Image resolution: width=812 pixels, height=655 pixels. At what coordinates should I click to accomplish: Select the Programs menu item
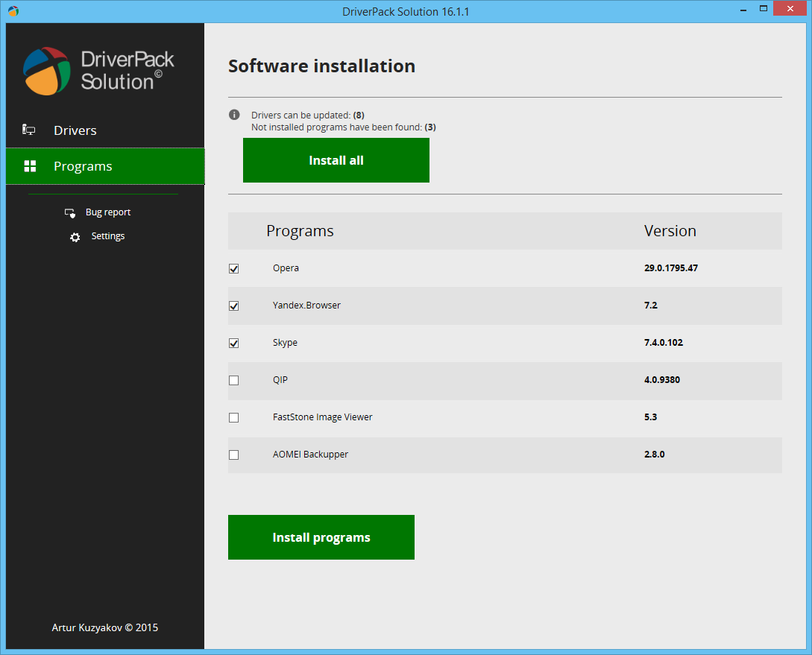pyautogui.click(x=83, y=166)
